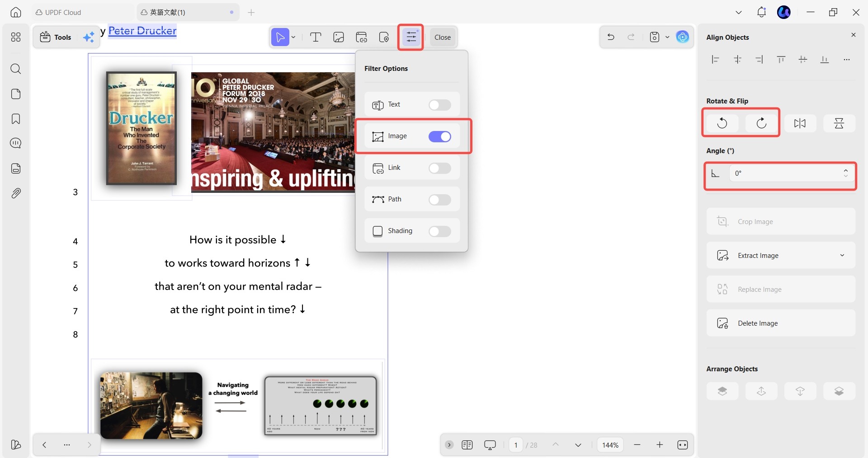
Task: Open thumbnails grid icon in left sidebar
Action: 16,37
